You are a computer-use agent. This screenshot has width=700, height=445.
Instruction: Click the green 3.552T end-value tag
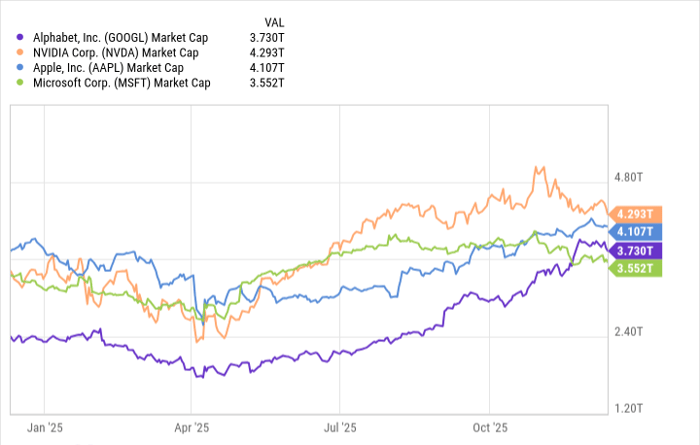pos(637,267)
